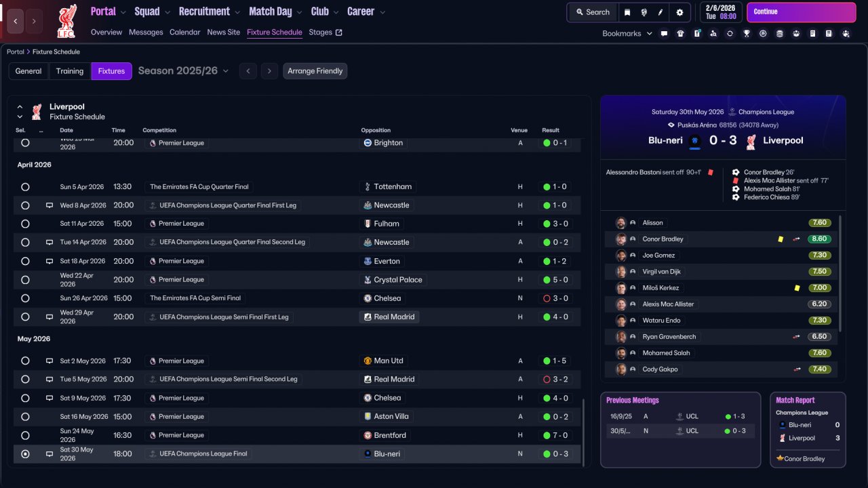
Task: Click the shirt icon in bookmarks bar
Action: [680, 33]
